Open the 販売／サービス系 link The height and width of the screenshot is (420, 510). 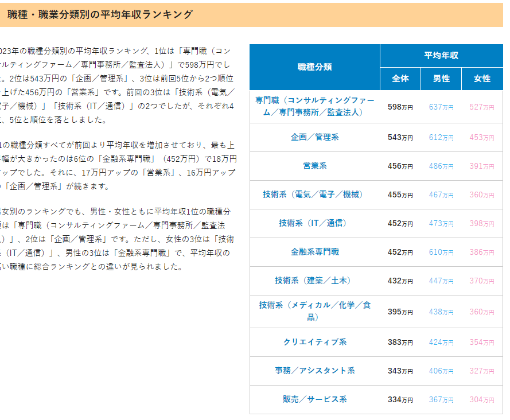coord(314,399)
